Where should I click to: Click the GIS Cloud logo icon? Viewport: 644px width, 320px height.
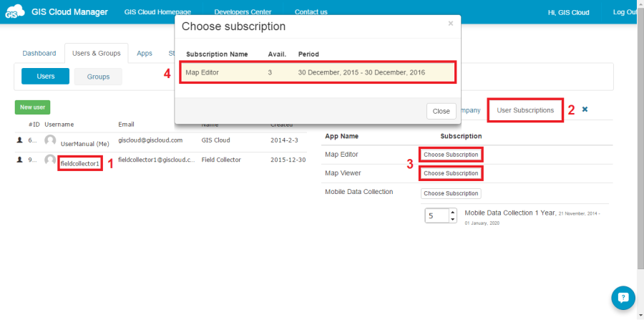(15, 12)
